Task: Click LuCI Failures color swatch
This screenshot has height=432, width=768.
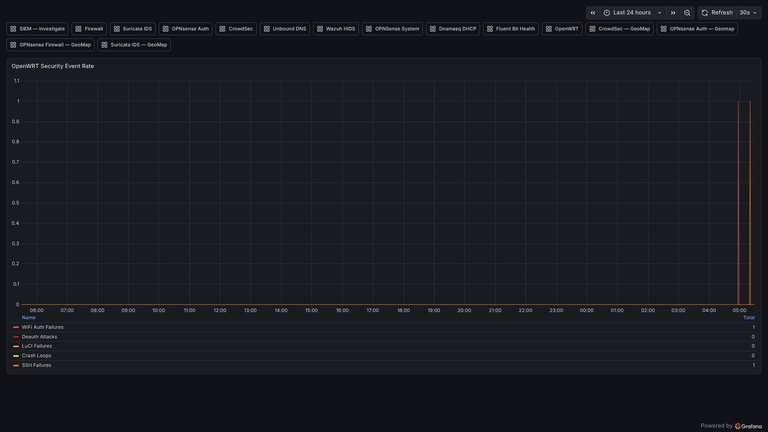Action: [x=16, y=346]
